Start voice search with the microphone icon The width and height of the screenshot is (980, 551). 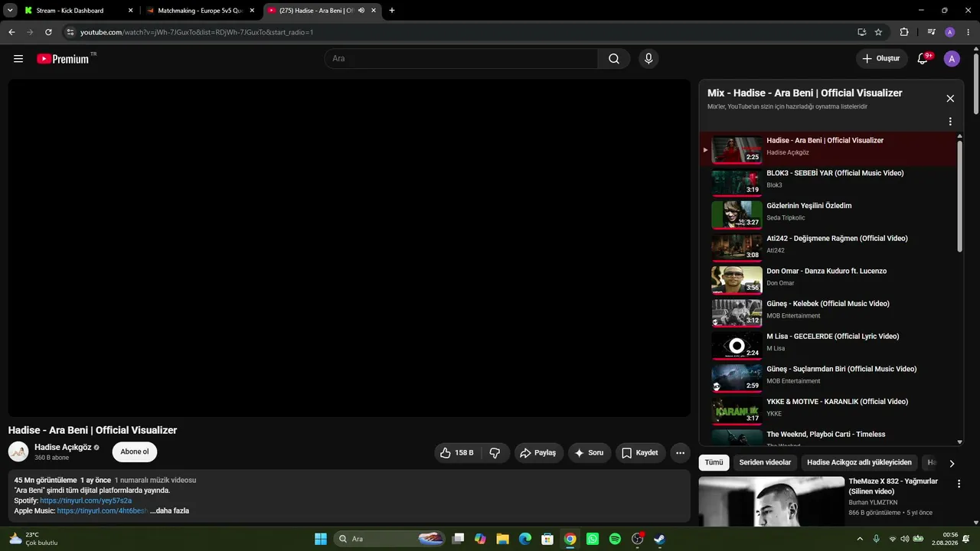648,59
